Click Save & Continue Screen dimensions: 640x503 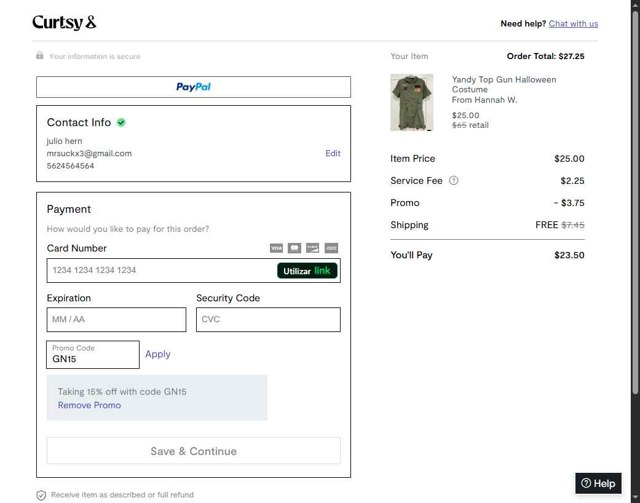pyautogui.click(x=193, y=451)
